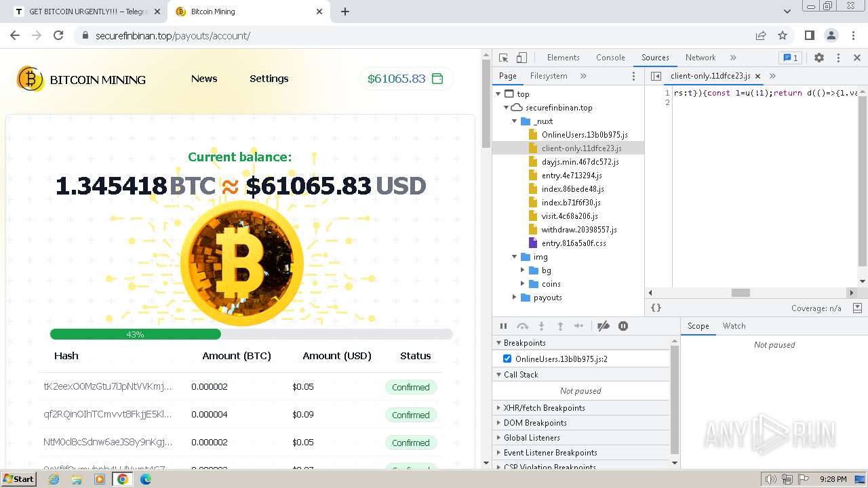Expand the payouts folder

click(515, 298)
